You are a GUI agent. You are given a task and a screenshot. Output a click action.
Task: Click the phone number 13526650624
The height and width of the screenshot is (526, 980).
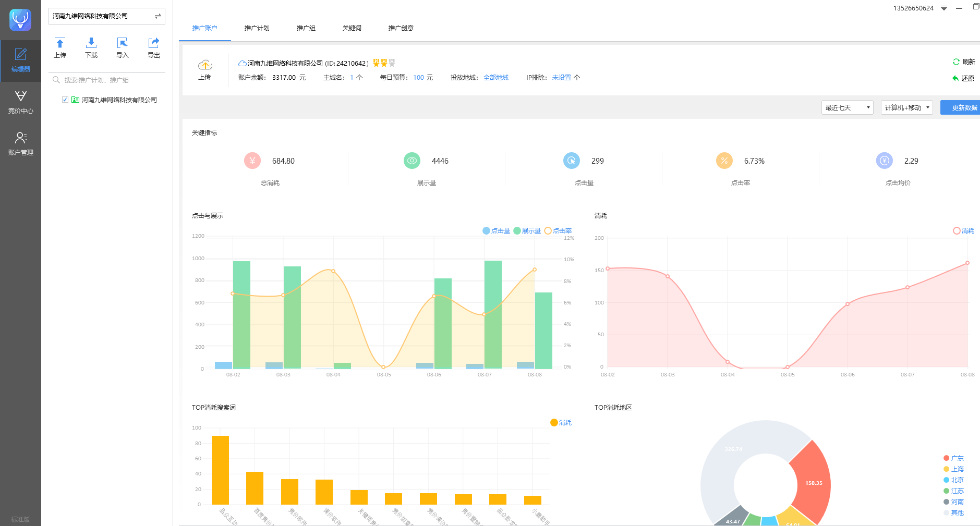pos(913,8)
